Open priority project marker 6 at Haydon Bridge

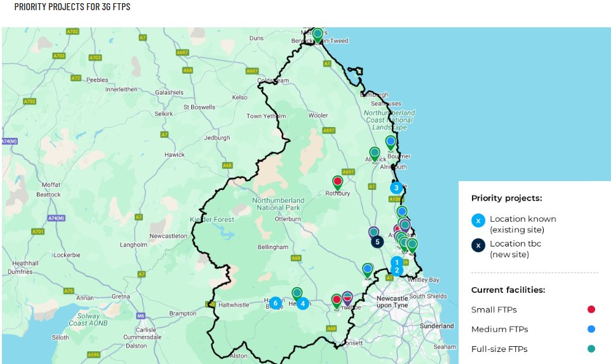point(276,303)
